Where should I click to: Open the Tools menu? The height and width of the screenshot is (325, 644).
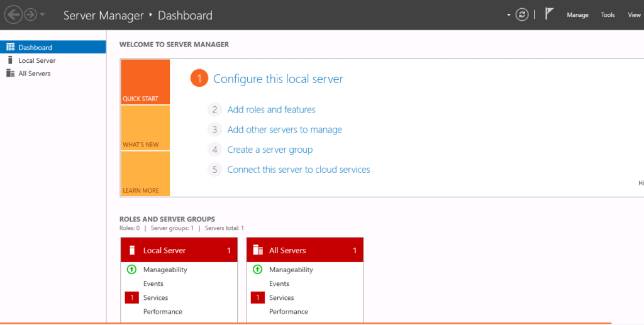(x=608, y=15)
